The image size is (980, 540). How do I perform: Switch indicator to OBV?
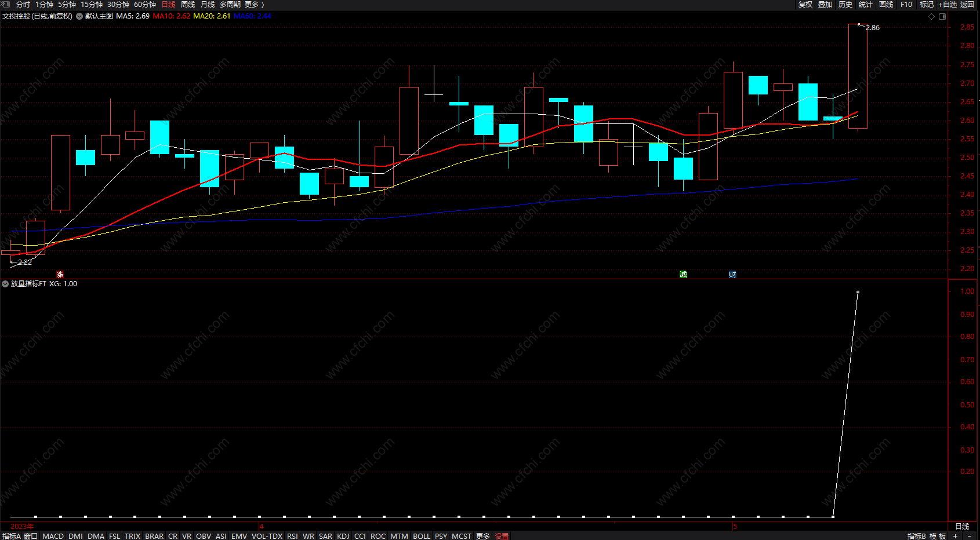point(204,536)
